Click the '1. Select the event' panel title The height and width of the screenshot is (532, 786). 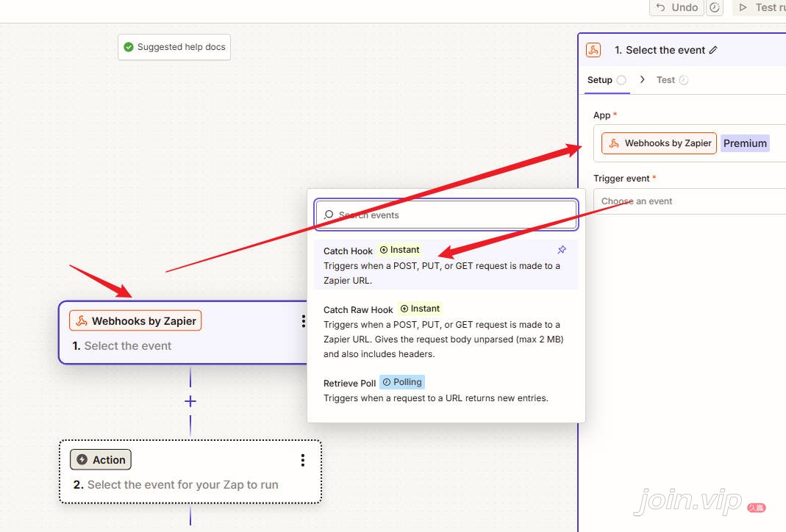(x=660, y=50)
